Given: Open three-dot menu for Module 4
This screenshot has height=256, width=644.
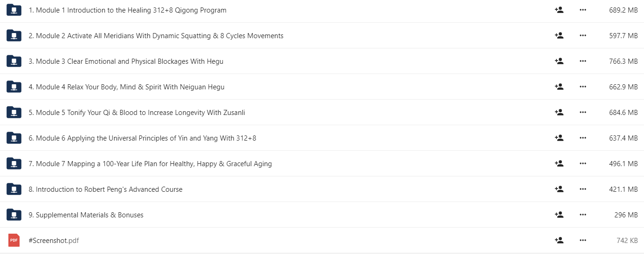Looking at the screenshot, I should [x=582, y=87].
